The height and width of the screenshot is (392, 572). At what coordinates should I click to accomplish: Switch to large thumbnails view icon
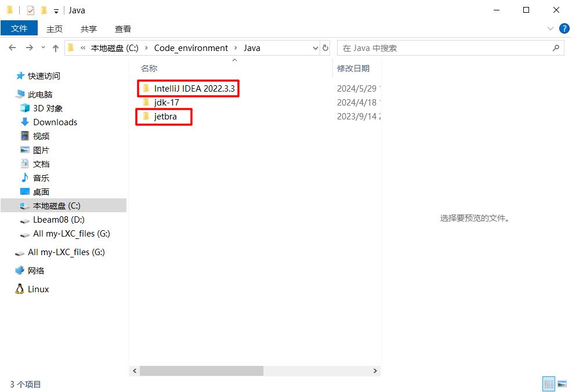562,384
